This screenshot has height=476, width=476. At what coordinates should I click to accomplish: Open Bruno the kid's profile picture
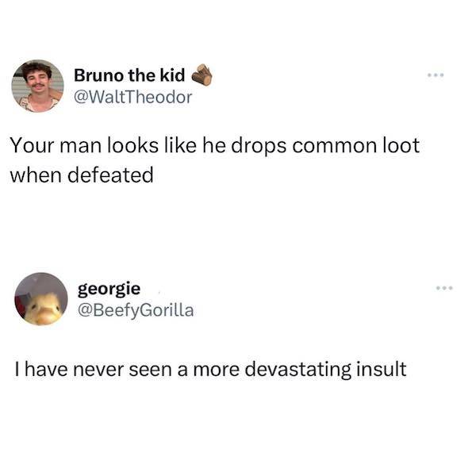pos(37,85)
